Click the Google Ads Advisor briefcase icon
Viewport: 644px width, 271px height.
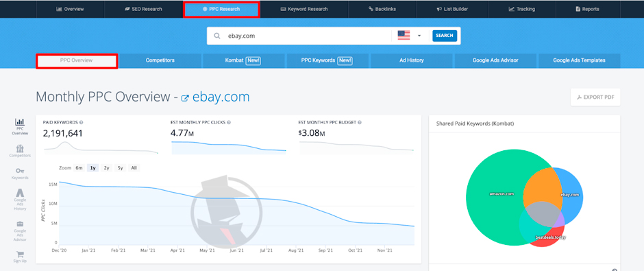[x=20, y=224]
